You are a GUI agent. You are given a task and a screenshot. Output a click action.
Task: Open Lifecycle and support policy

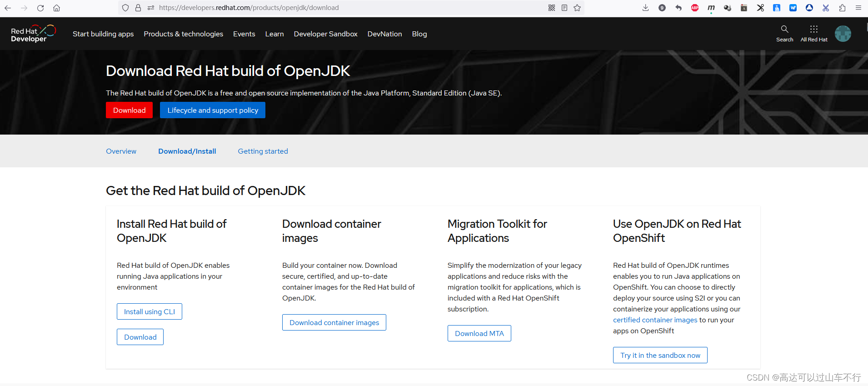coord(213,110)
